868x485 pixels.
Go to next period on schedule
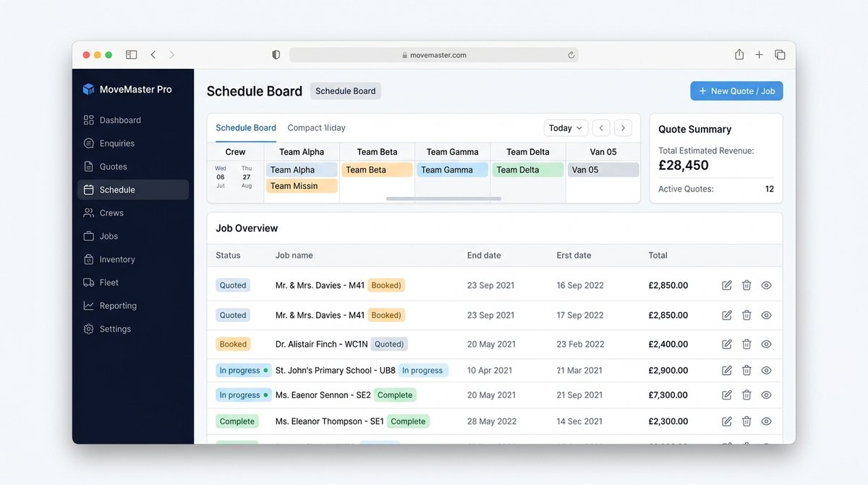tap(624, 128)
